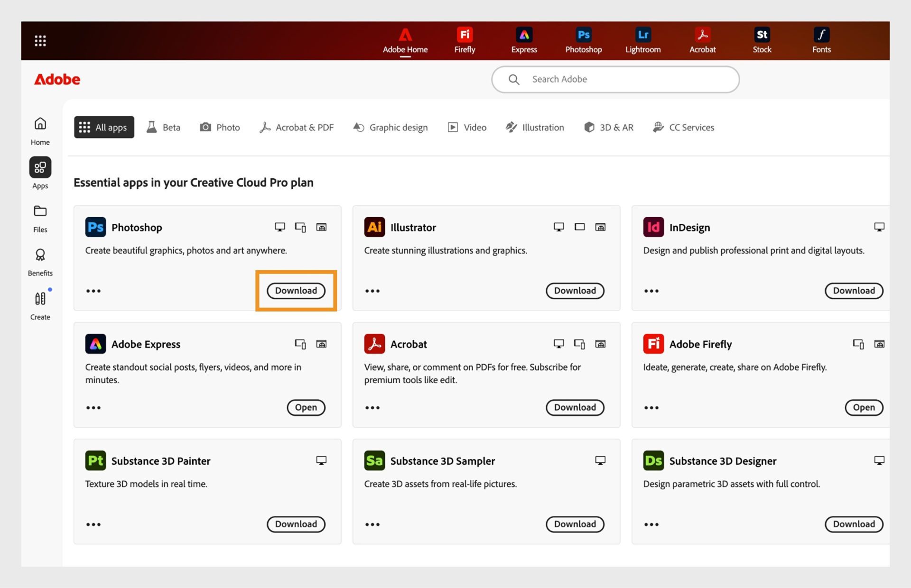Open more options for Adobe Express card

coord(93,407)
